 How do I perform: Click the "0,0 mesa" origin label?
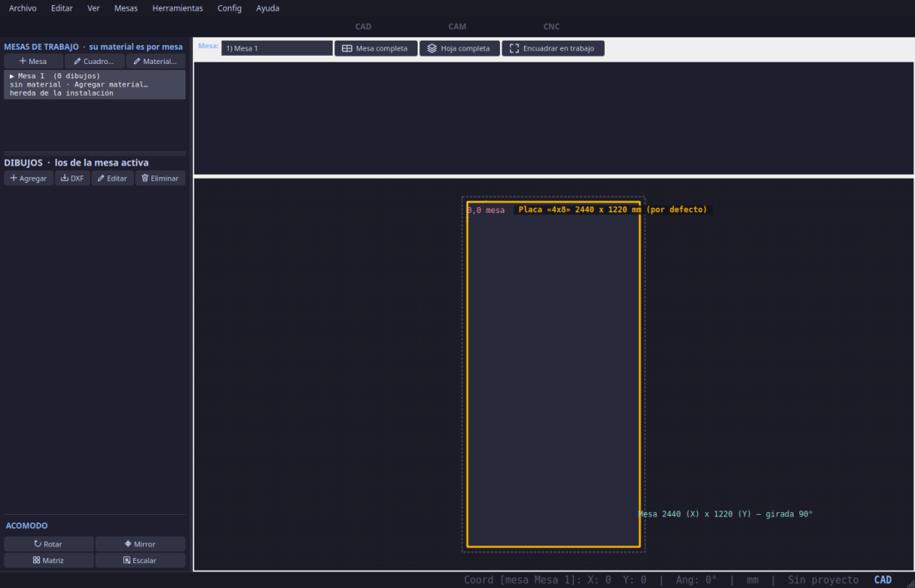486,210
